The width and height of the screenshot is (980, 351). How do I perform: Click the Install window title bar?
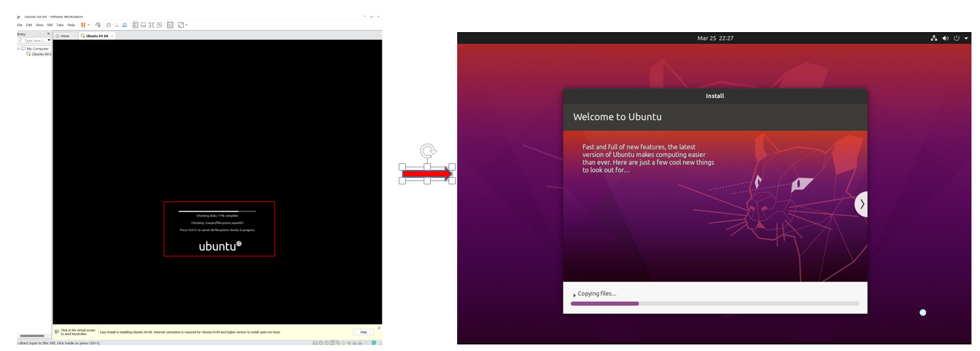coord(715,96)
